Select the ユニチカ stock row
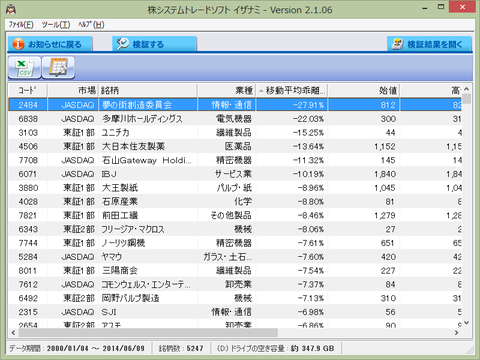The width and height of the screenshot is (480, 360). [x=235, y=133]
